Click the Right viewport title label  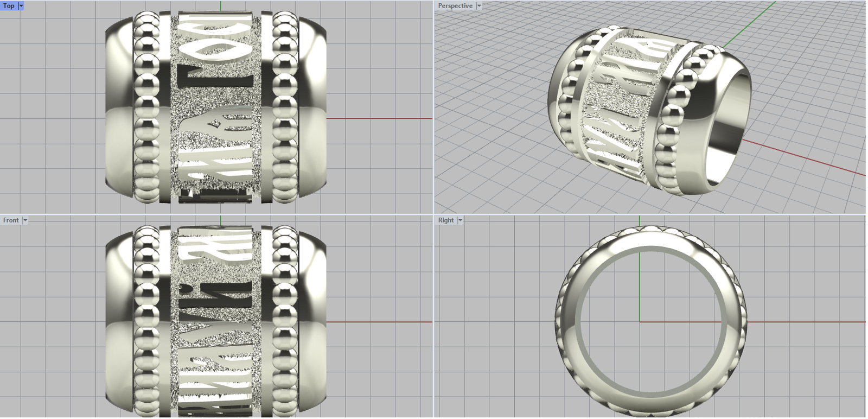[x=445, y=220]
